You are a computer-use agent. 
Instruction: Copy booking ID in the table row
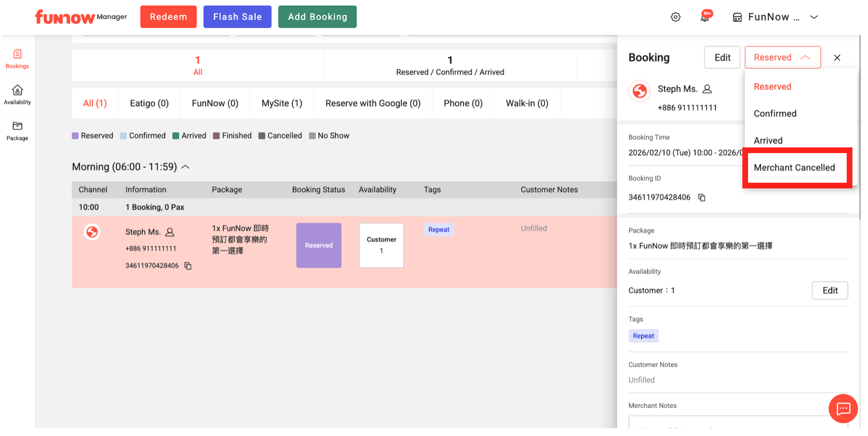tap(188, 266)
